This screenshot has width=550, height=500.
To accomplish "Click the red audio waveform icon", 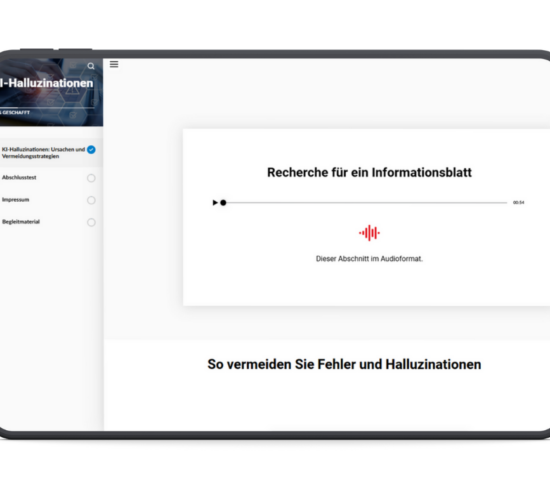I will [369, 233].
